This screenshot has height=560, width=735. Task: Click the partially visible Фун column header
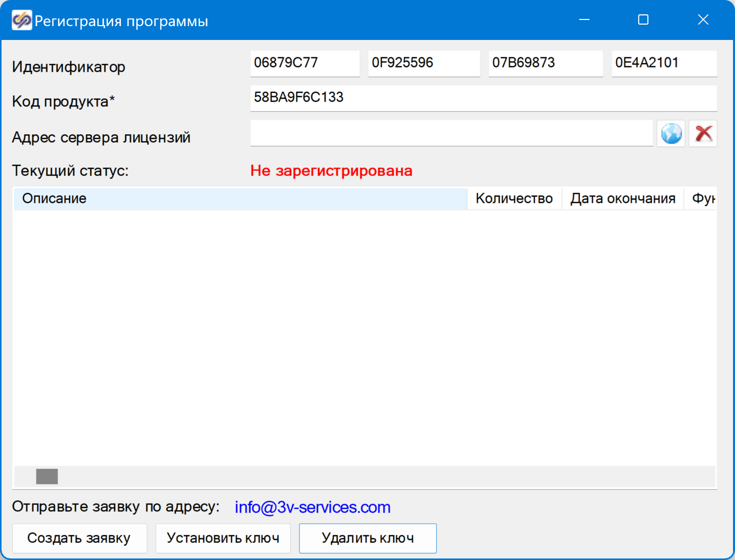[x=702, y=199]
